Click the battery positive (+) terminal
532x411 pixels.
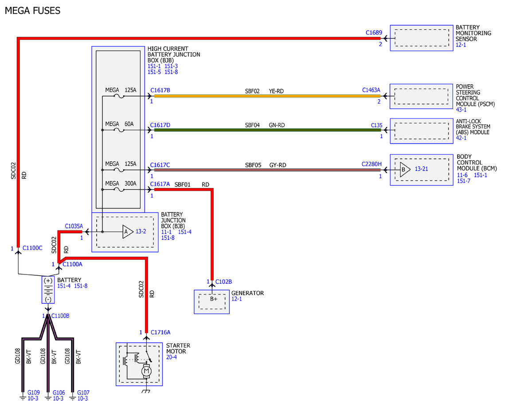click(x=48, y=281)
